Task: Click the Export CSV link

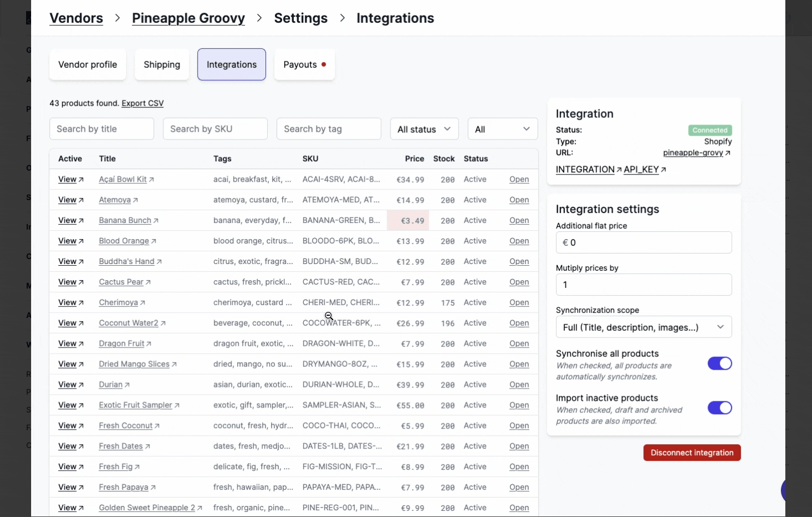Action: 143,103
